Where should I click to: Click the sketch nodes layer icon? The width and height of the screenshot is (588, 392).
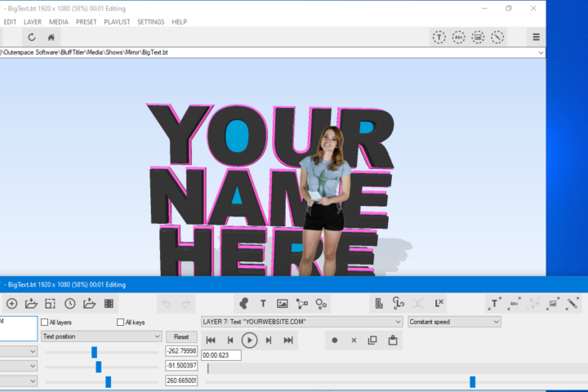(302, 304)
